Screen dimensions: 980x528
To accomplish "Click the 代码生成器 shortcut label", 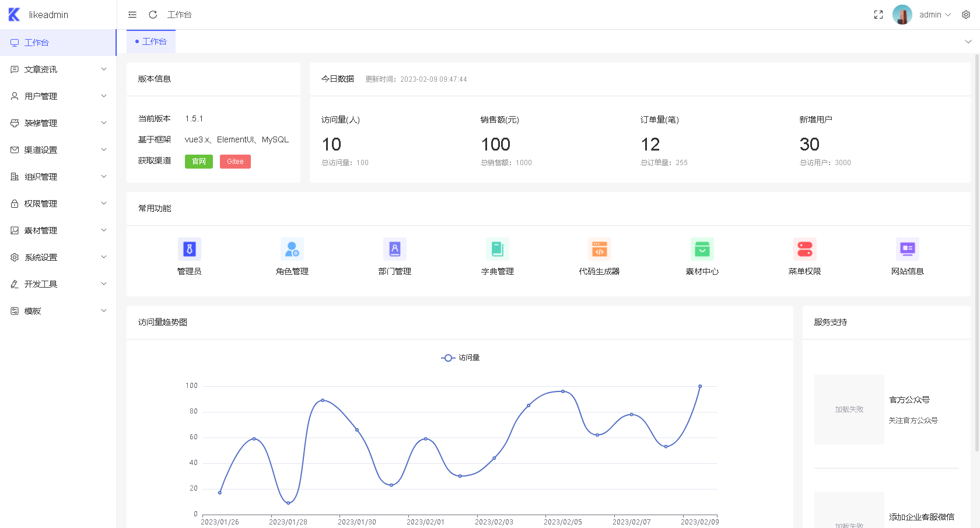I will (x=600, y=271).
